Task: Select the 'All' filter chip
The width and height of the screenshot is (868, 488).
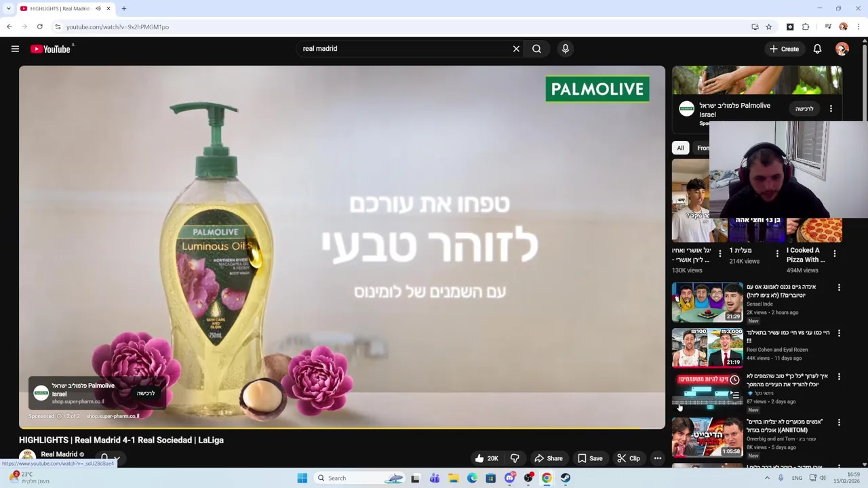Action: pyautogui.click(x=680, y=148)
